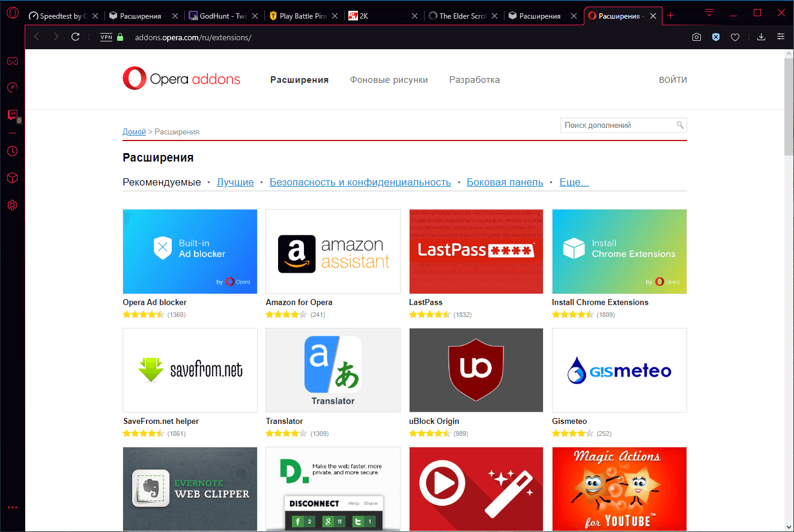Click the Opera addons logo

click(x=181, y=79)
